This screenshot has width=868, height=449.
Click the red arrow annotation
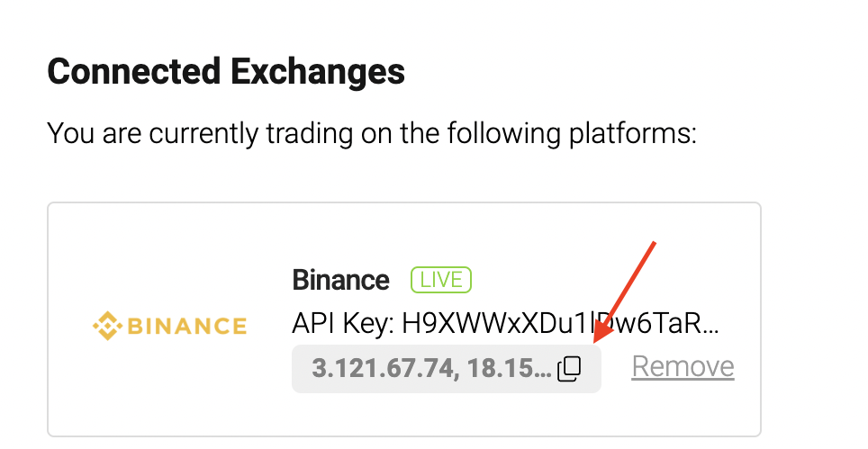point(625,292)
